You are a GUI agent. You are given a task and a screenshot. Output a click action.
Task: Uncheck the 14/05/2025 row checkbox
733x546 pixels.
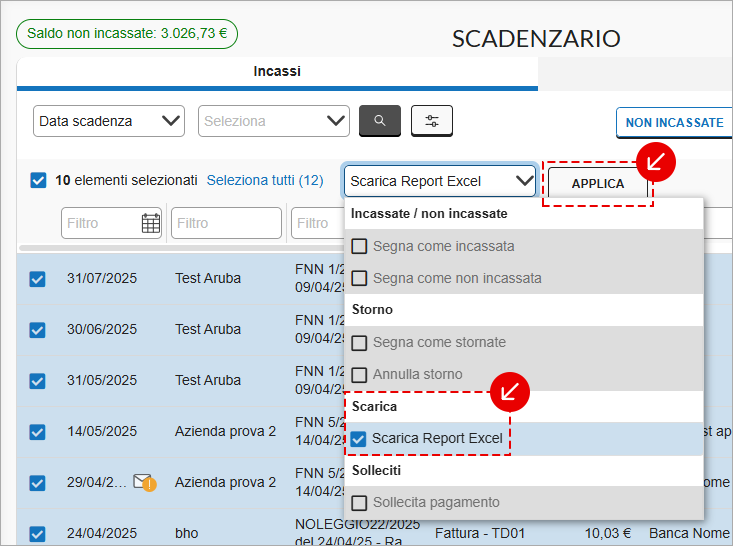pos(37,432)
